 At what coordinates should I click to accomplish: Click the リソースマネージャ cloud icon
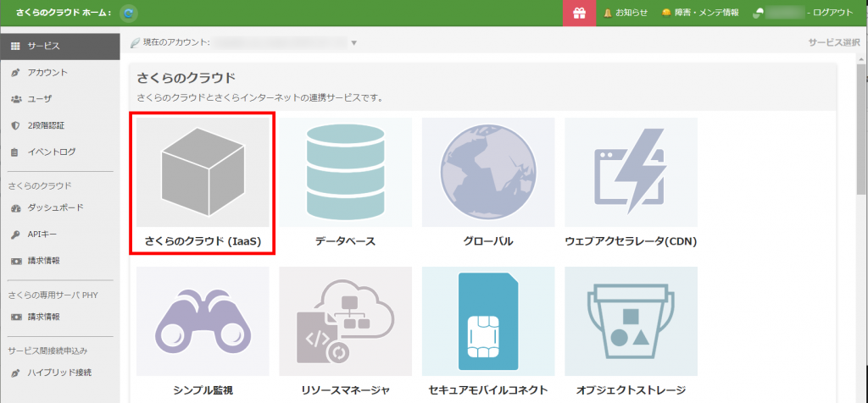tap(346, 321)
